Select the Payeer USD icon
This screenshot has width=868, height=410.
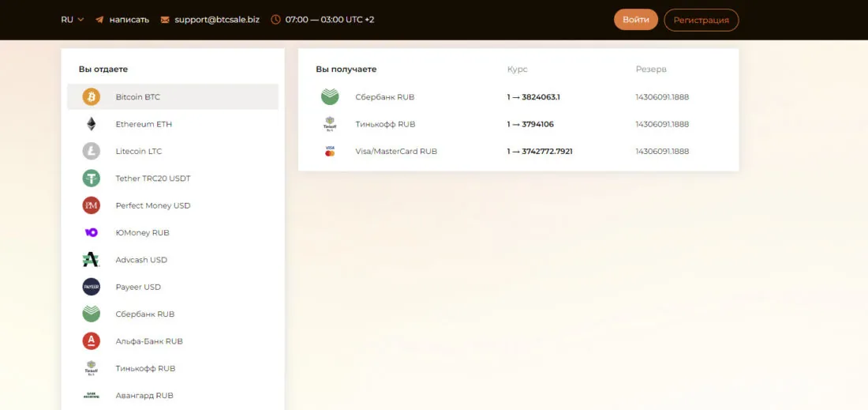point(92,287)
